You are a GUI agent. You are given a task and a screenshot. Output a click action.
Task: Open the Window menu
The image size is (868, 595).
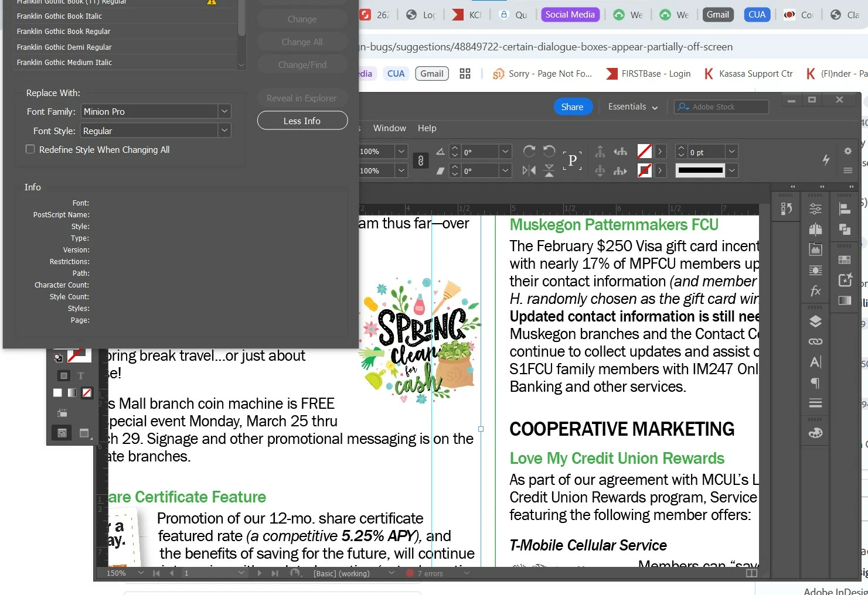390,128
